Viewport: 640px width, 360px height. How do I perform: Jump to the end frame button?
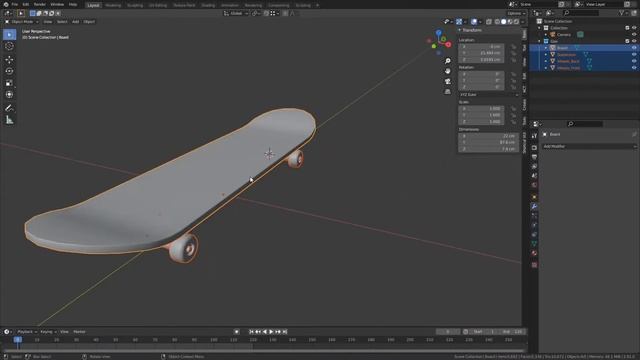285,332
